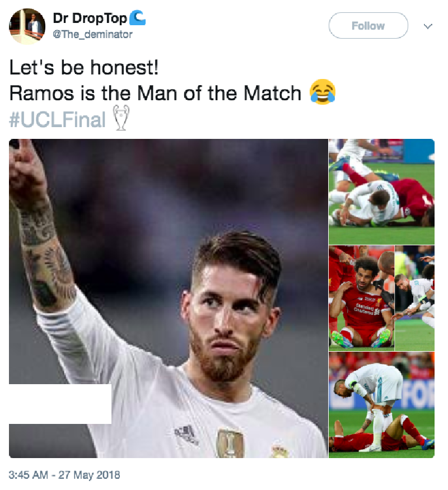Click the black redacted rectangle on the photo
This screenshot has width=448, height=490.
pos(55,404)
